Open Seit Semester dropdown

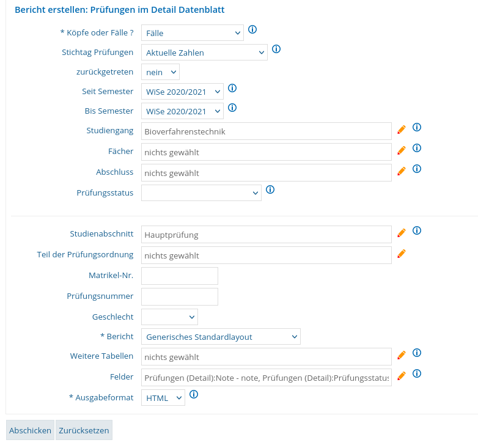[x=182, y=92]
